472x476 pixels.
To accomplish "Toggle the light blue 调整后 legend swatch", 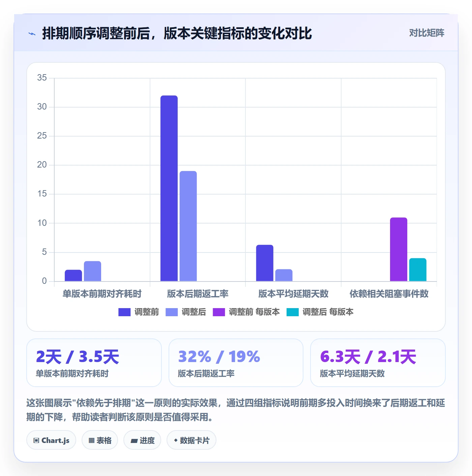I will pyautogui.click(x=172, y=312).
